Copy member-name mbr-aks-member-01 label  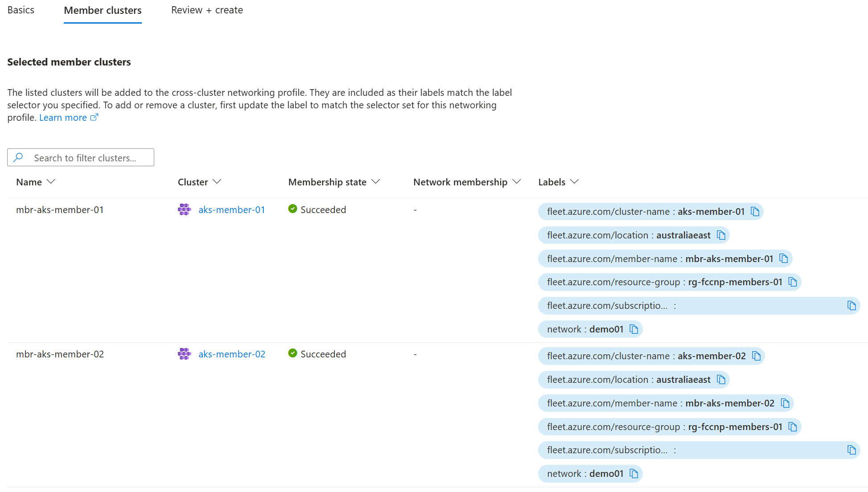(783, 258)
